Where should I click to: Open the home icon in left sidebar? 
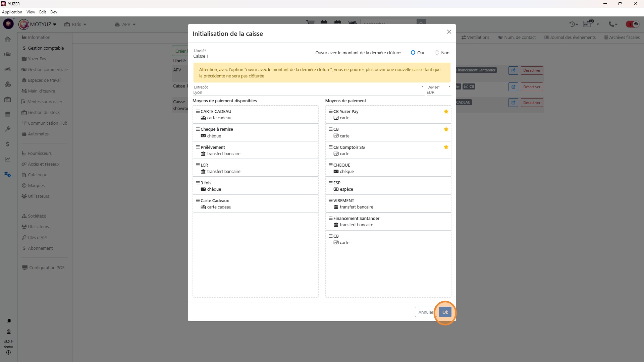coord(8,39)
